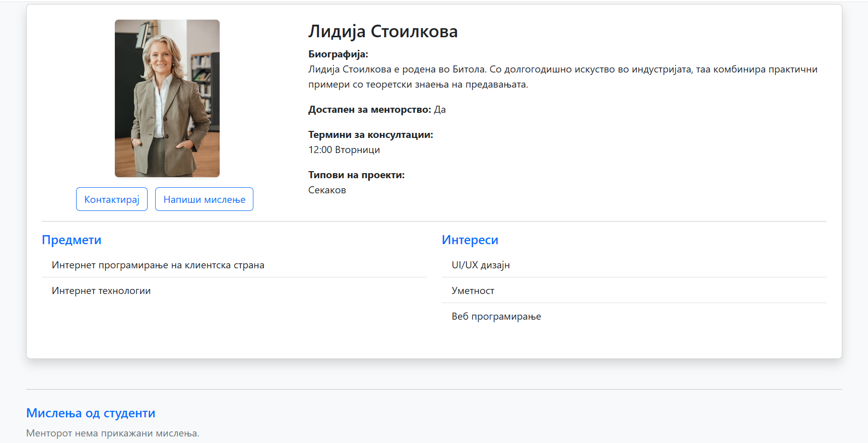Image resolution: width=868 pixels, height=443 pixels.
Task: Click the mentor's profile photo
Action: [x=167, y=99]
